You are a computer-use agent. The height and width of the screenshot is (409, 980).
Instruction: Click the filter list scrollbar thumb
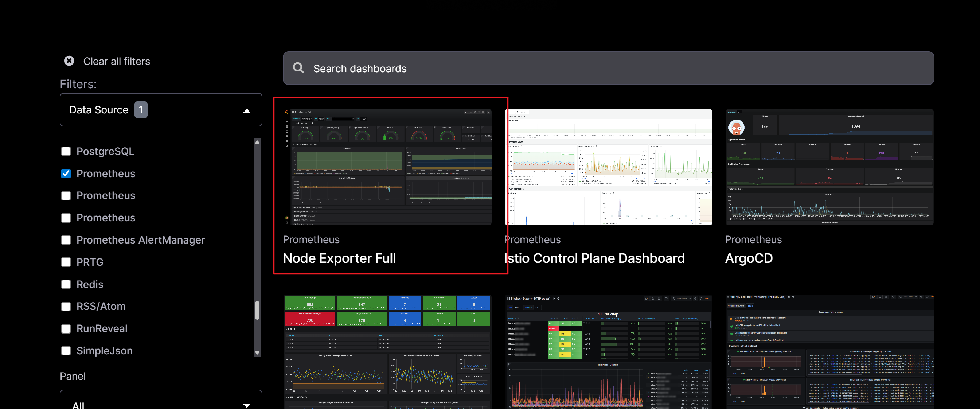click(x=257, y=311)
